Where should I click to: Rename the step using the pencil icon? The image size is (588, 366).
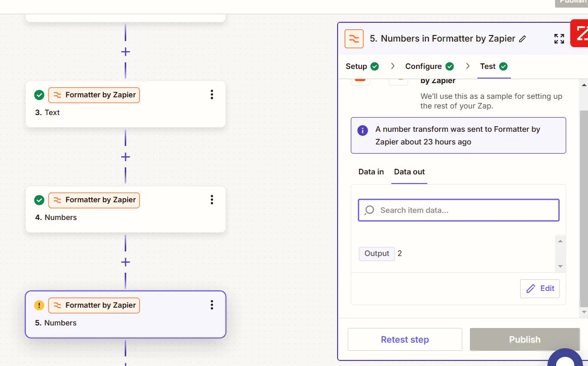[x=523, y=39]
